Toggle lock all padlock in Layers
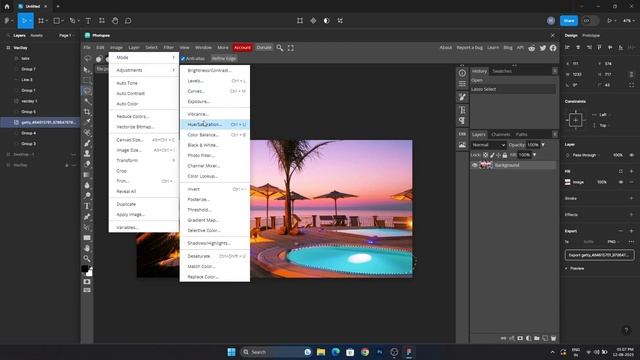 click(505, 155)
